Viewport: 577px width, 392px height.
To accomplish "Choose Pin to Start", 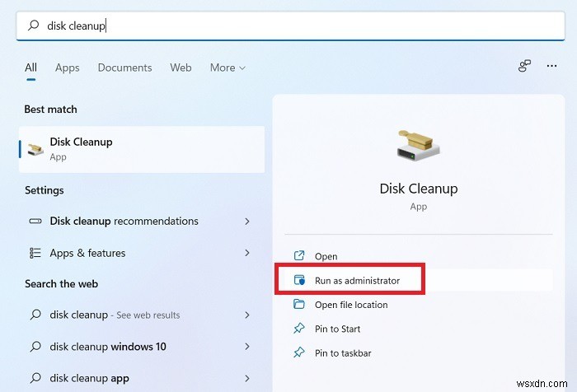I will coord(419,329).
